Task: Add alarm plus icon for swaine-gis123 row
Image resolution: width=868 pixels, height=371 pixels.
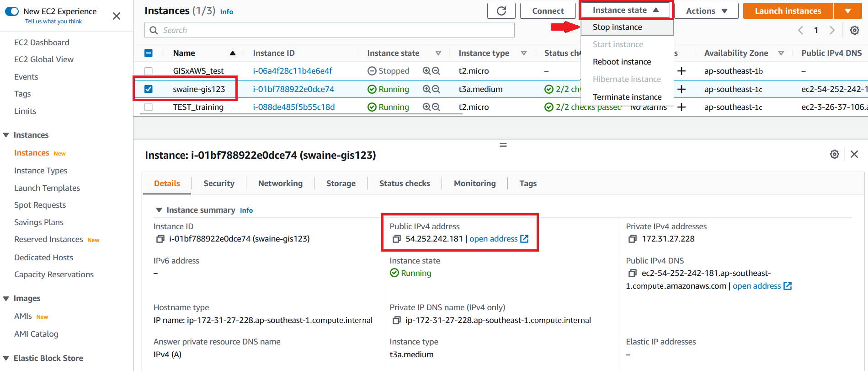Action: tap(682, 89)
